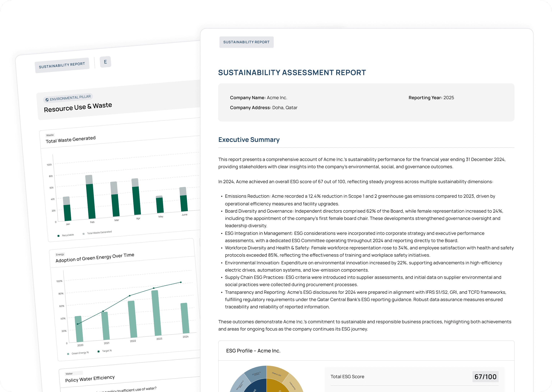Click the Executive Summary heading

(x=249, y=140)
